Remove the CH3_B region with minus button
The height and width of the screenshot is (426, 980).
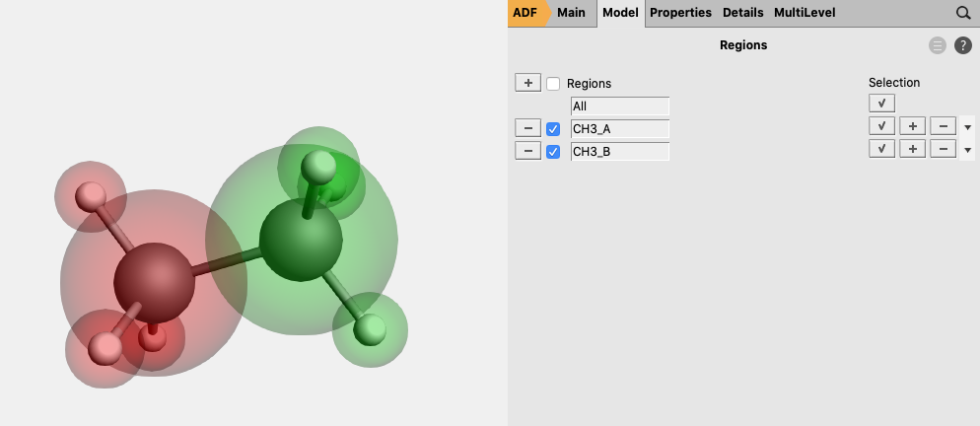click(527, 151)
